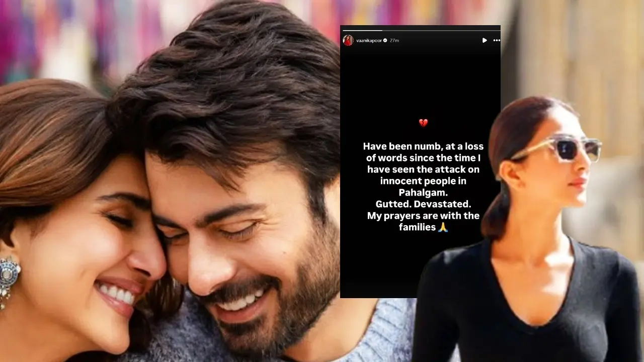Open the story tab at the top
644x362 pixels.
click(x=421, y=30)
